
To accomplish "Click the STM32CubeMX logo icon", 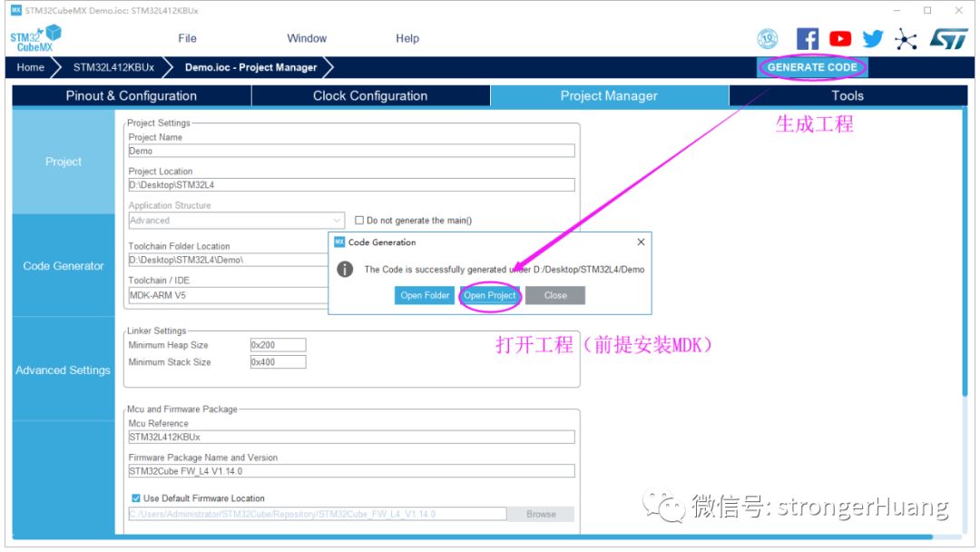I will click(x=35, y=39).
